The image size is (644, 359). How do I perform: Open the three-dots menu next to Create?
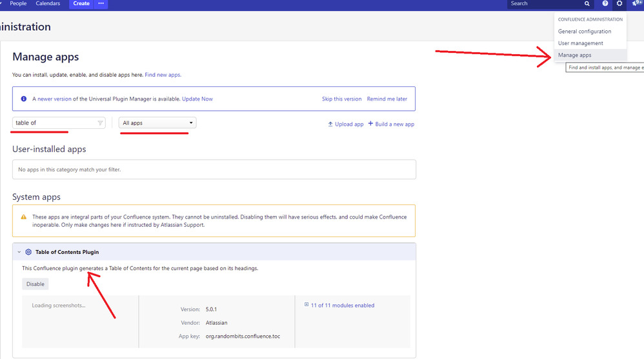click(101, 4)
